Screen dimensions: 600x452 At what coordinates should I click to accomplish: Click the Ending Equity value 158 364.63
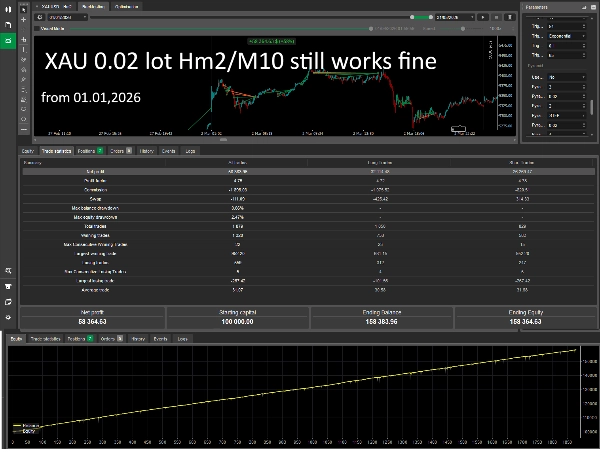point(525,322)
